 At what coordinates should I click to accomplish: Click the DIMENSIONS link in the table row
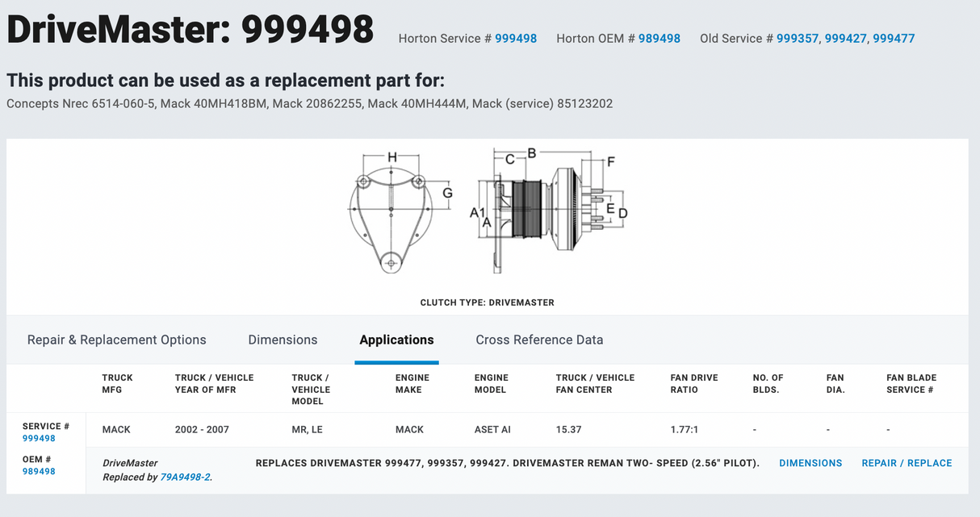(x=810, y=463)
